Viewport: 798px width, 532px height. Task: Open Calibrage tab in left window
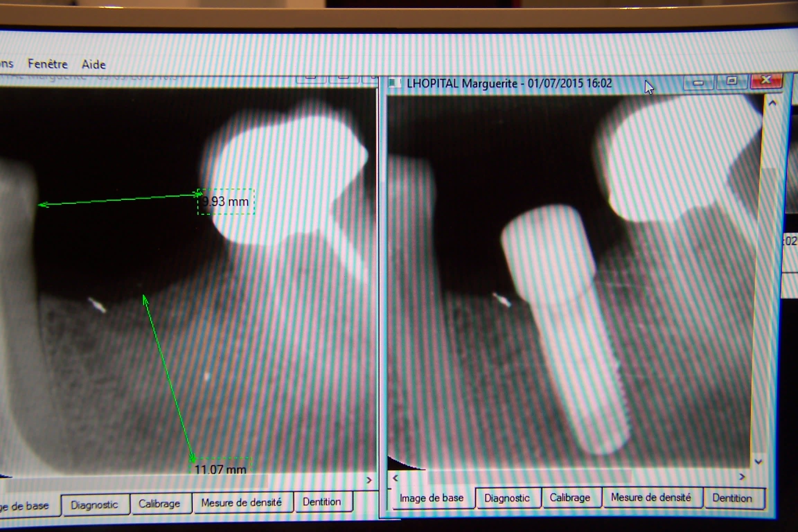159,504
